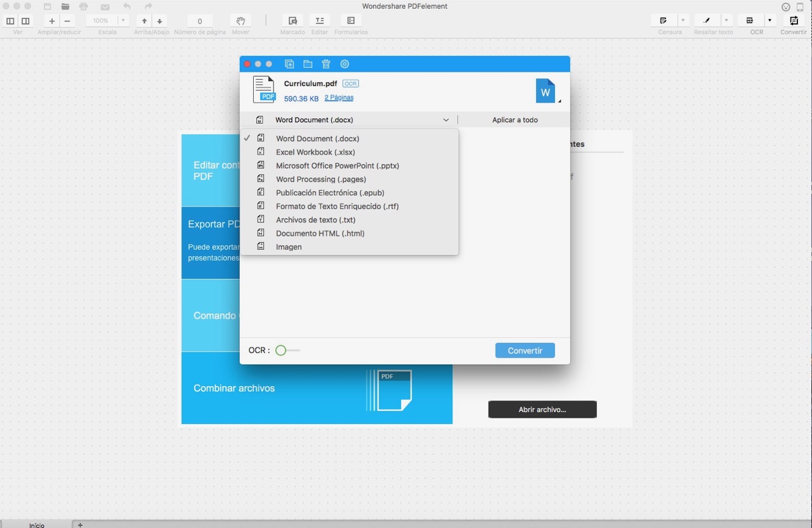The width and height of the screenshot is (812, 528).
Task: Open the Marcado markup tool
Action: coord(292,21)
